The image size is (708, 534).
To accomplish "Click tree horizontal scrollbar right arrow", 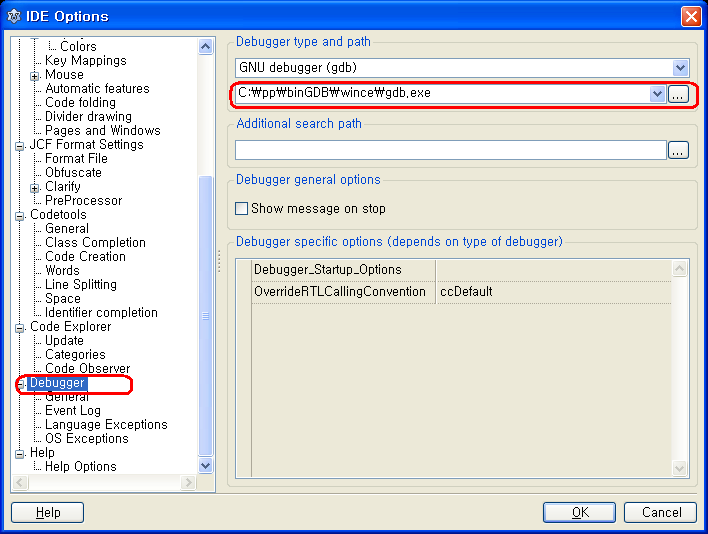I will [188, 483].
